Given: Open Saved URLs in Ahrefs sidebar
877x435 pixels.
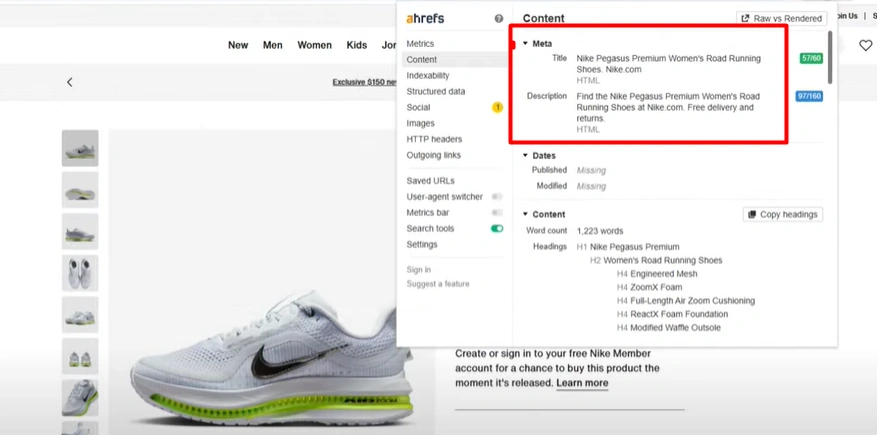Looking at the screenshot, I should coord(431,181).
